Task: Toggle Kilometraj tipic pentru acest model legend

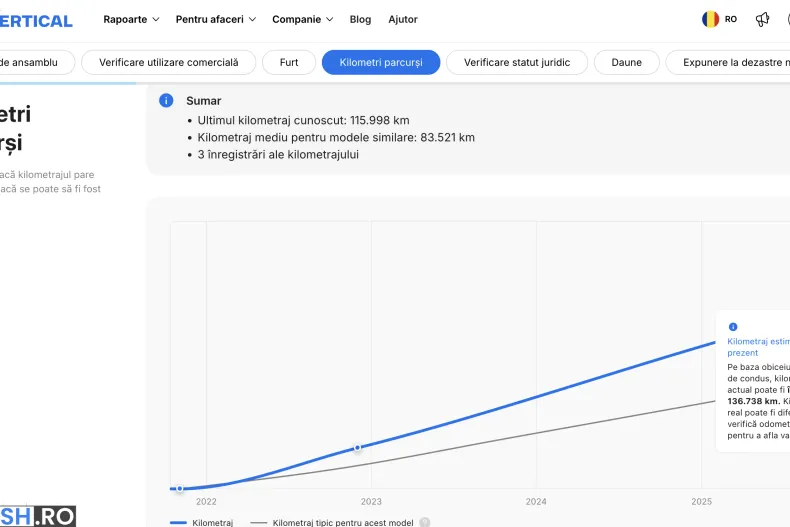Action: (332, 522)
